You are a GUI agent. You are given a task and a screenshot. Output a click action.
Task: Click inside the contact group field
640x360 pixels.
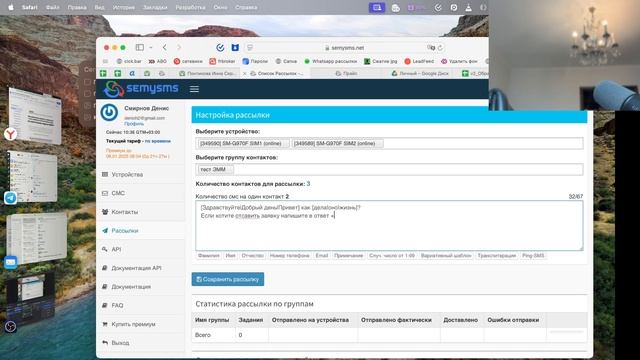(389, 169)
